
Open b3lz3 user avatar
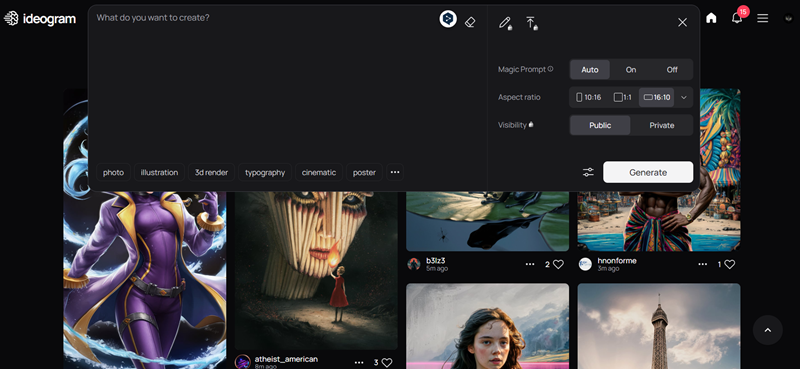(x=414, y=264)
